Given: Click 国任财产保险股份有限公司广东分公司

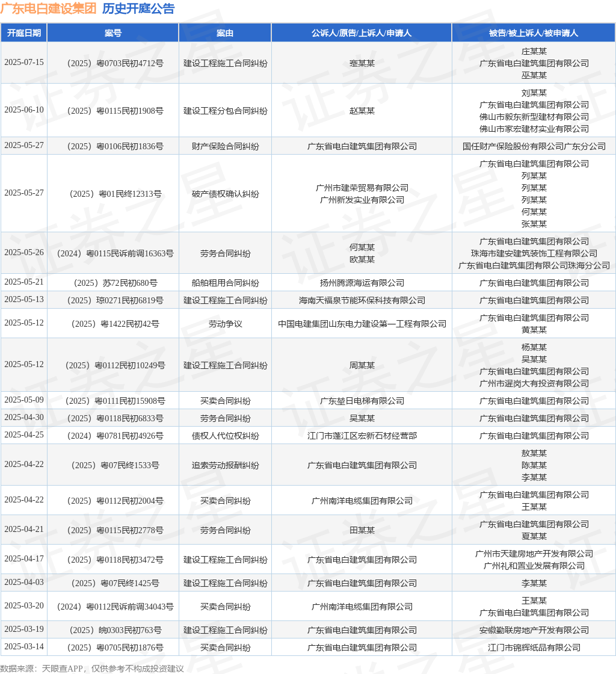Looking at the screenshot, I should 534,147.
